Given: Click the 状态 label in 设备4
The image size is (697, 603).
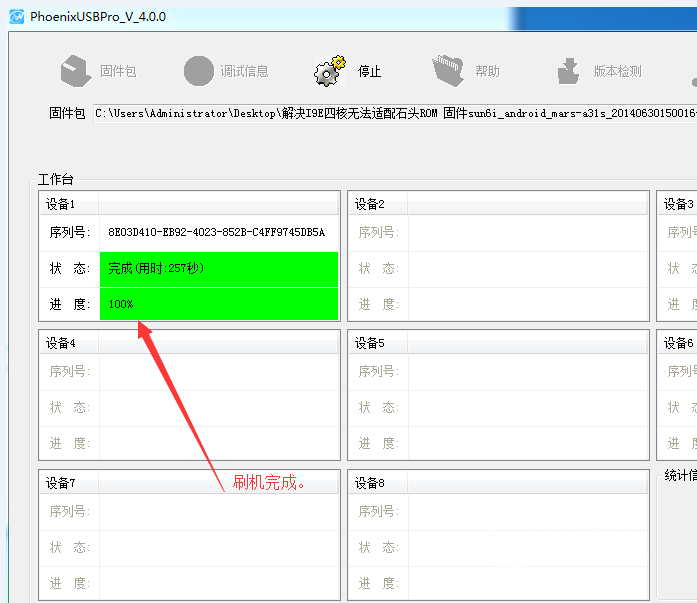Looking at the screenshot, I should click(x=70, y=407).
